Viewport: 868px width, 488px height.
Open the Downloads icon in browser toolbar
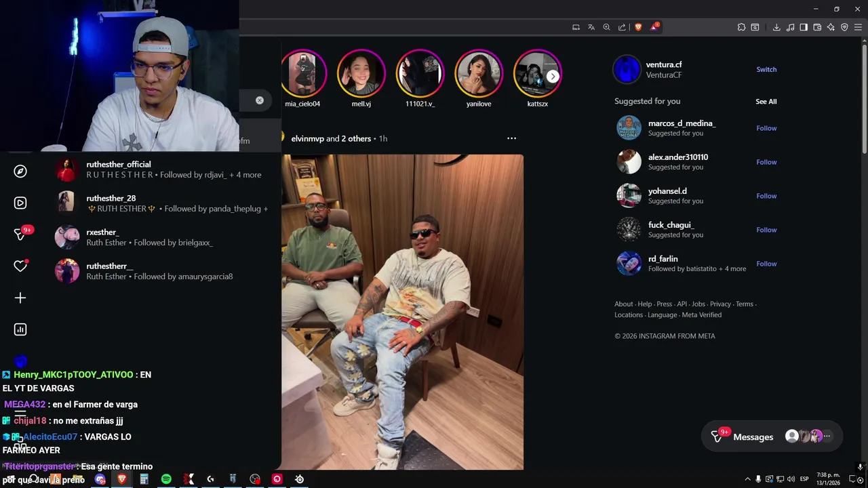pyautogui.click(x=776, y=27)
